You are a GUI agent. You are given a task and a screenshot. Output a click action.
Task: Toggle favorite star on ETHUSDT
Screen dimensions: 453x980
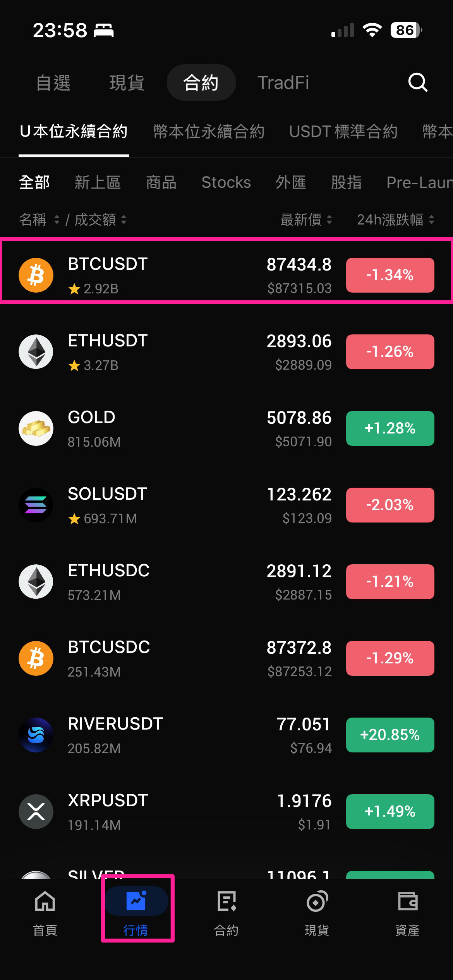click(x=74, y=365)
